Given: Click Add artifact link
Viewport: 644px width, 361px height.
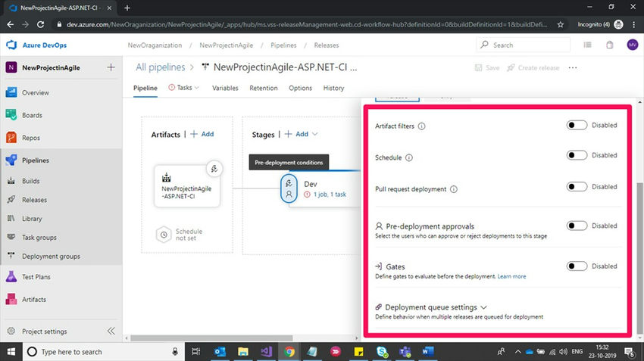Looking at the screenshot, I should pyautogui.click(x=202, y=134).
